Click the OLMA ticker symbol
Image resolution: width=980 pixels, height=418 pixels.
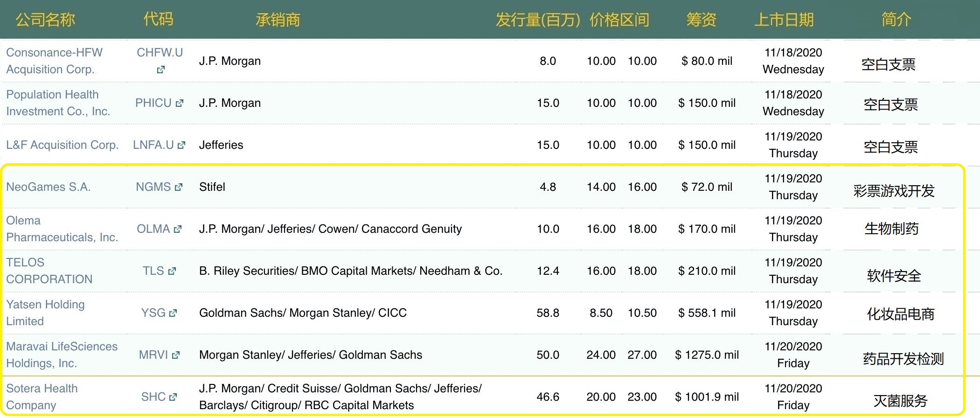[153, 229]
